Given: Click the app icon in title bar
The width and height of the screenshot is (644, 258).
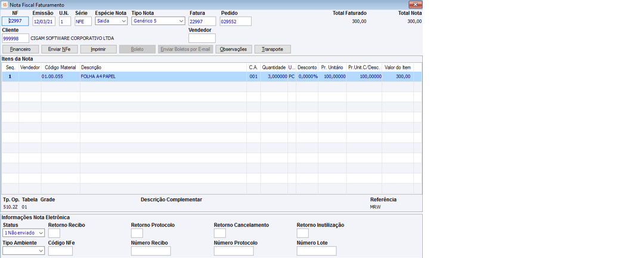Looking at the screenshot, I should click(5, 5).
